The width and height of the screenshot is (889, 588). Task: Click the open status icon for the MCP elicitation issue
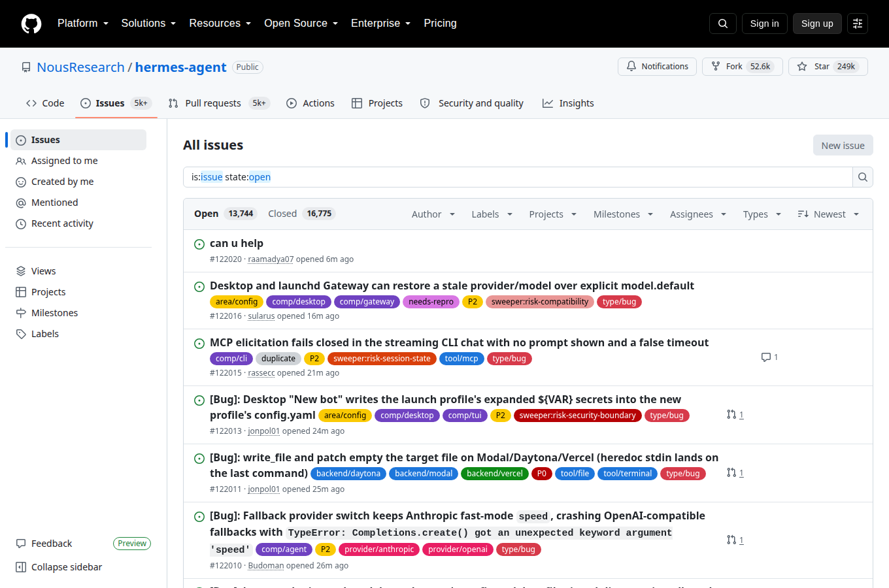click(x=199, y=344)
